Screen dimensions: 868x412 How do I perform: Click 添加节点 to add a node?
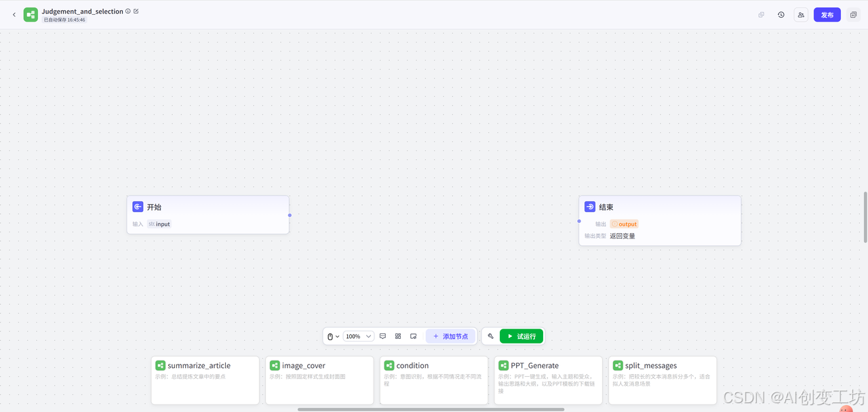(x=450, y=336)
